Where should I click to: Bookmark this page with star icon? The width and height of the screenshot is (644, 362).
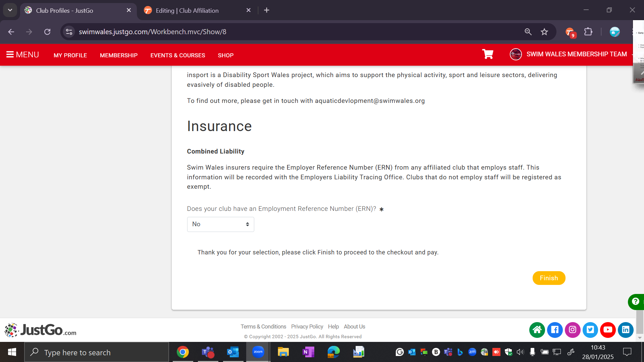tap(544, 32)
